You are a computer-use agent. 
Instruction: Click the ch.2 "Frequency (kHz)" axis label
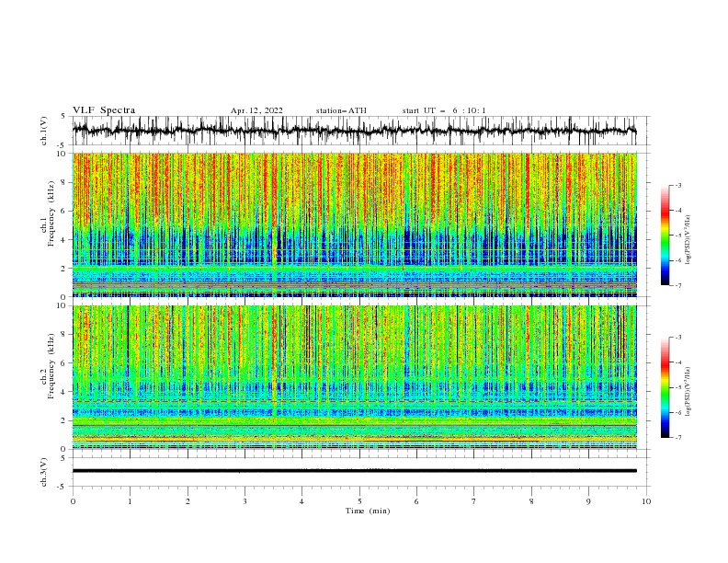point(51,366)
